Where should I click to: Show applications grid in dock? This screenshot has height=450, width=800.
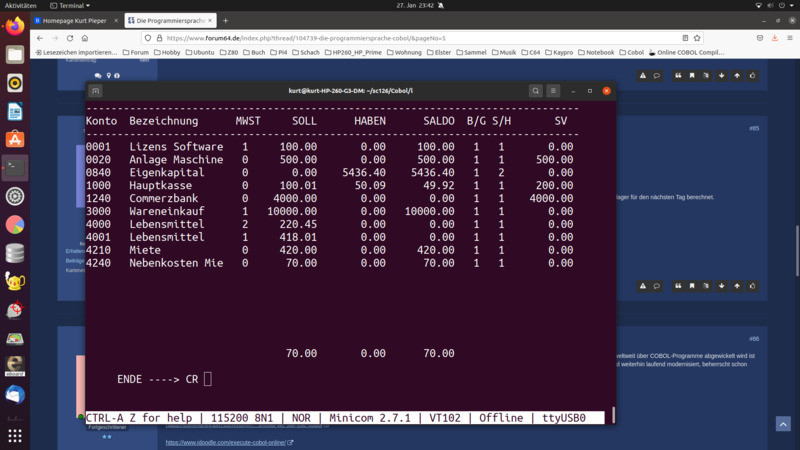pos(15,436)
